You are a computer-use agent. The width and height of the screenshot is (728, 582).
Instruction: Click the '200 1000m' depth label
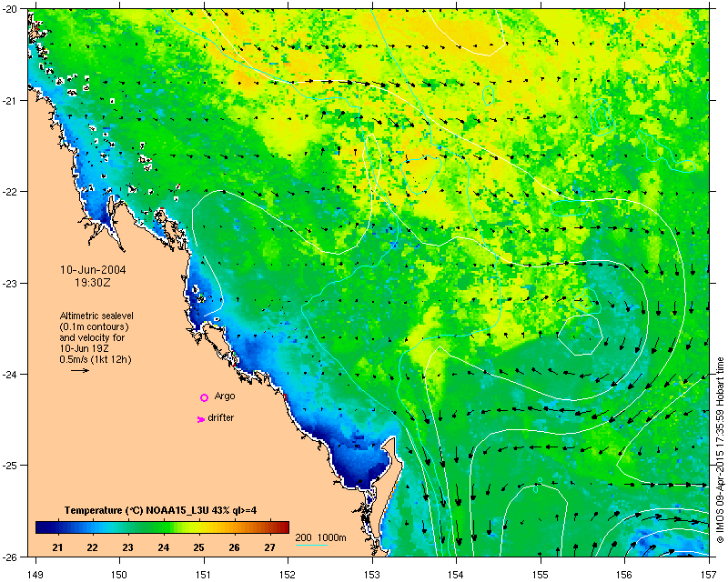pyautogui.click(x=321, y=537)
